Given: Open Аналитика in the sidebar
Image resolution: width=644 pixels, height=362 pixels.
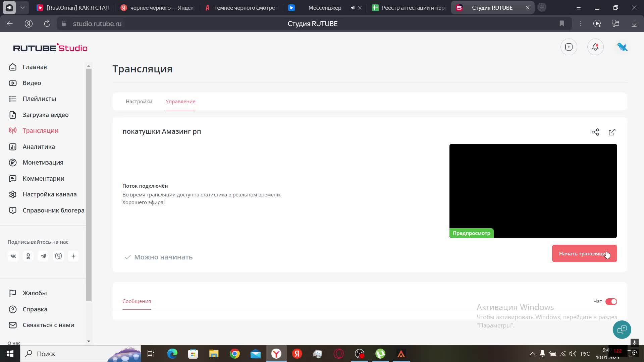Looking at the screenshot, I should 39,147.
